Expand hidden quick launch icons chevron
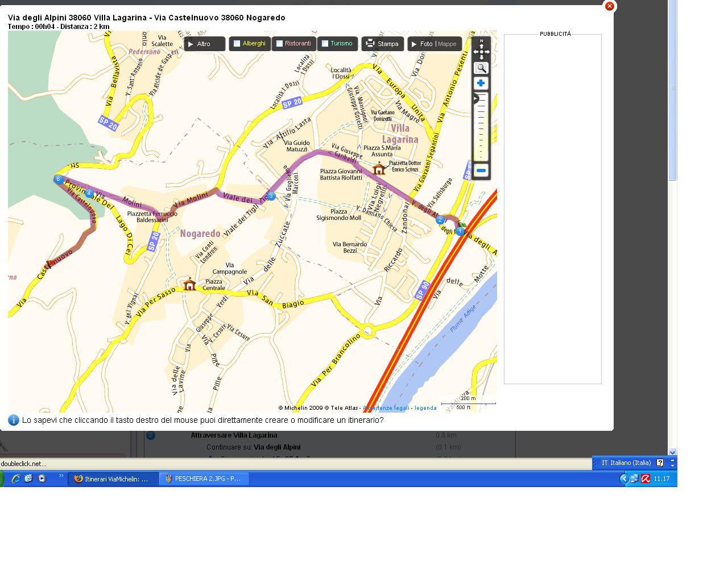The height and width of the screenshot is (582, 728). coord(61,476)
